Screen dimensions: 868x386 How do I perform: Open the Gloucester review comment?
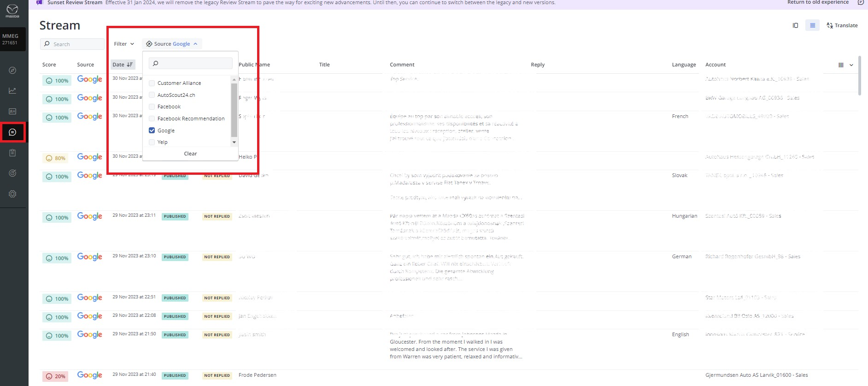(456, 345)
